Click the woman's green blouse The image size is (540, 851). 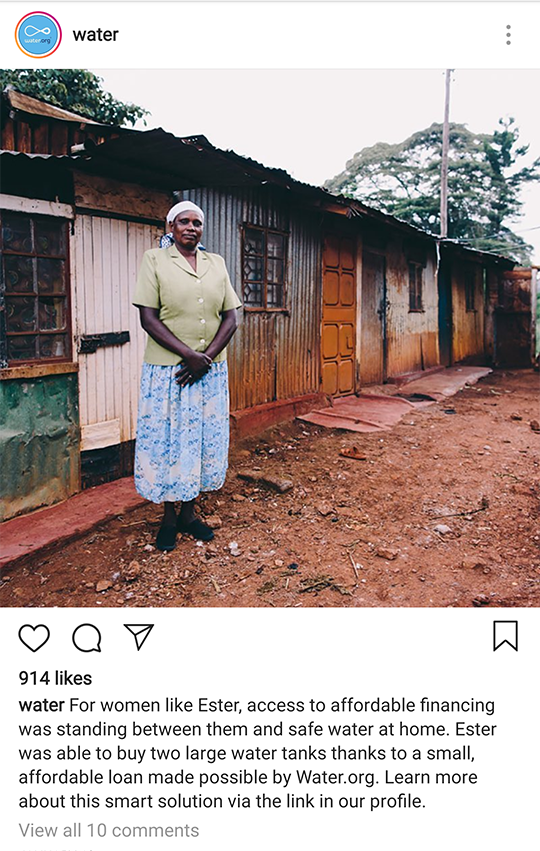tap(186, 305)
